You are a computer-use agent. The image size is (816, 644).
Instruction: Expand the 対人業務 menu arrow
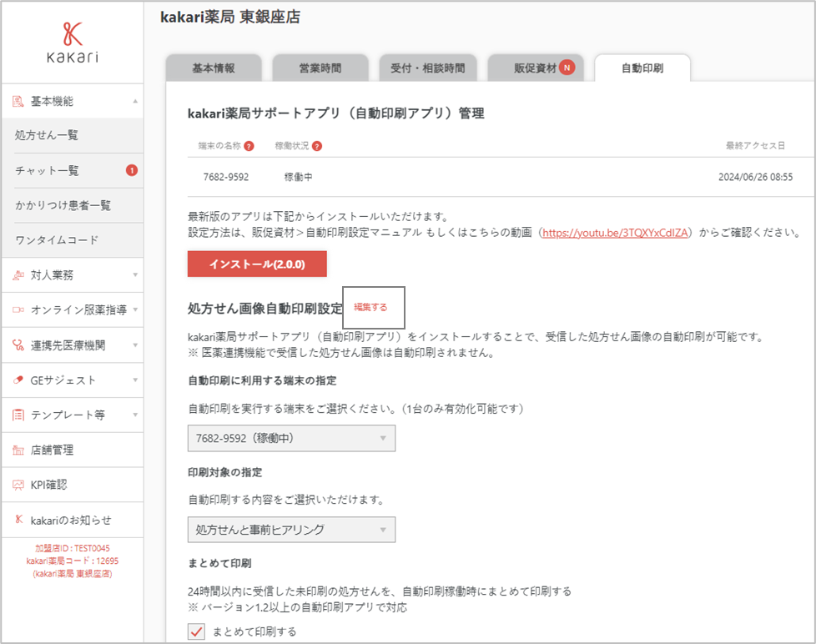[135, 274]
